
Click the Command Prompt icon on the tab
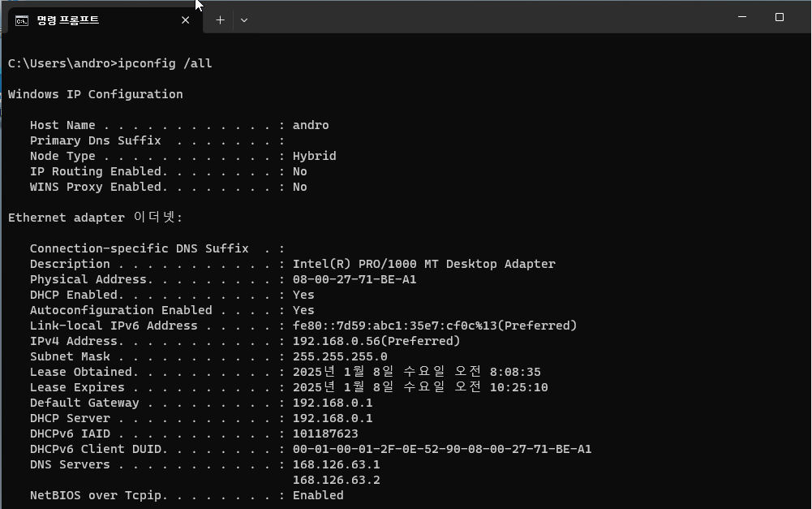(x=22, y=19)
